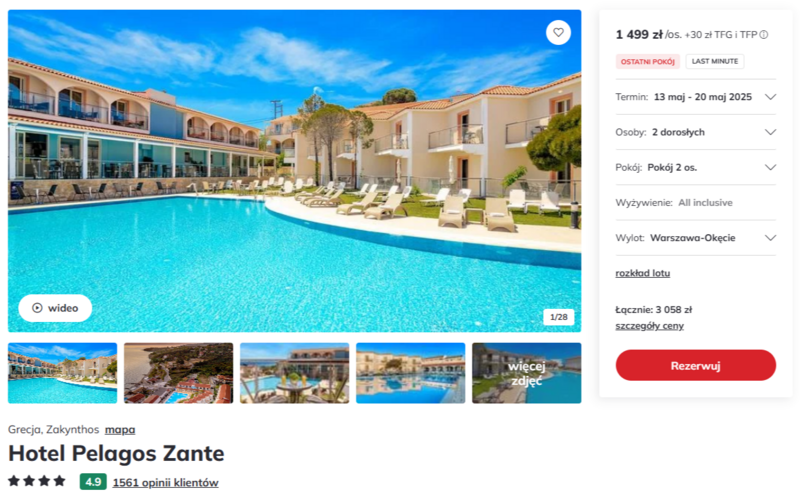The image size is (800, 494).
Task: Open the mapa link
Action: (120, 430)
